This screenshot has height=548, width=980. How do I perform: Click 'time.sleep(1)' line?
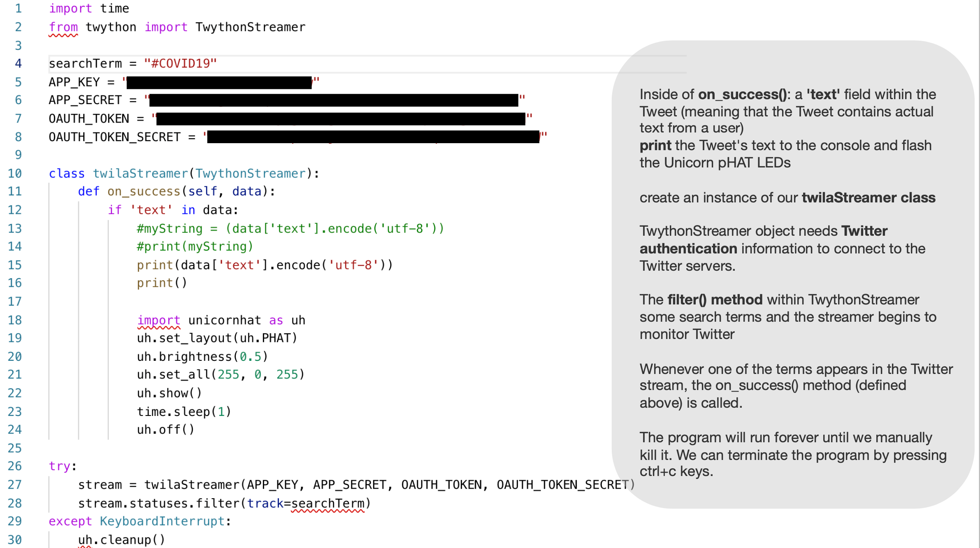184,411
